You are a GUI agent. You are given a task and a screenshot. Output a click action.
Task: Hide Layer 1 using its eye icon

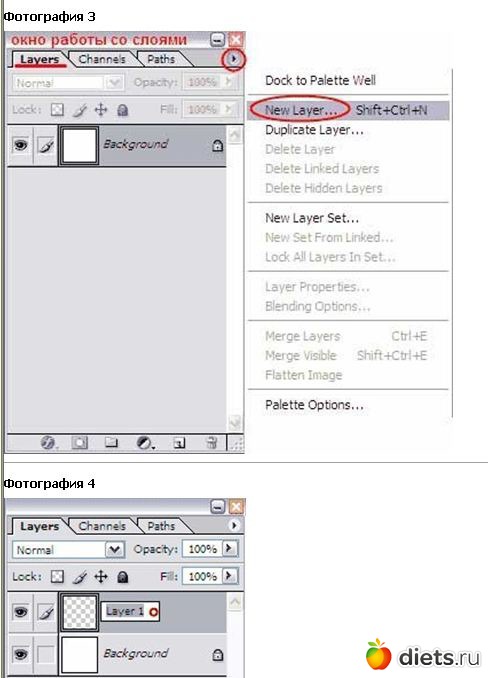(20, 612)
